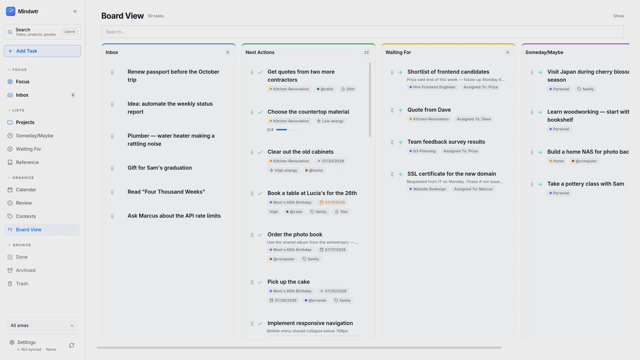Open the Focus view
640x360 pixels.
click(42, 82)
